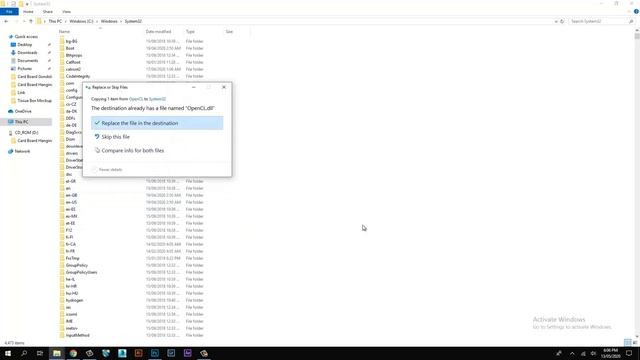The height and width of the screenshot is (360, 640).
Task: Open the Home ribbon tab
Action: tap(28, 12)
